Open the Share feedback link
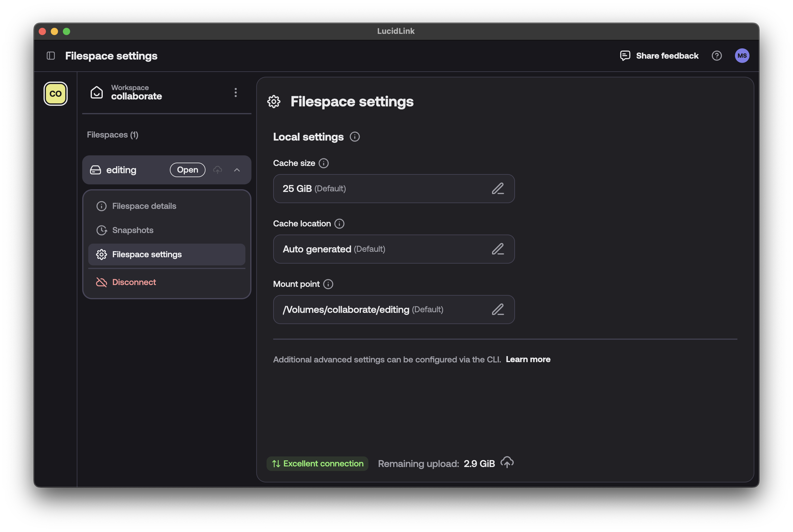The image size is (793, 532). (659, 56)
